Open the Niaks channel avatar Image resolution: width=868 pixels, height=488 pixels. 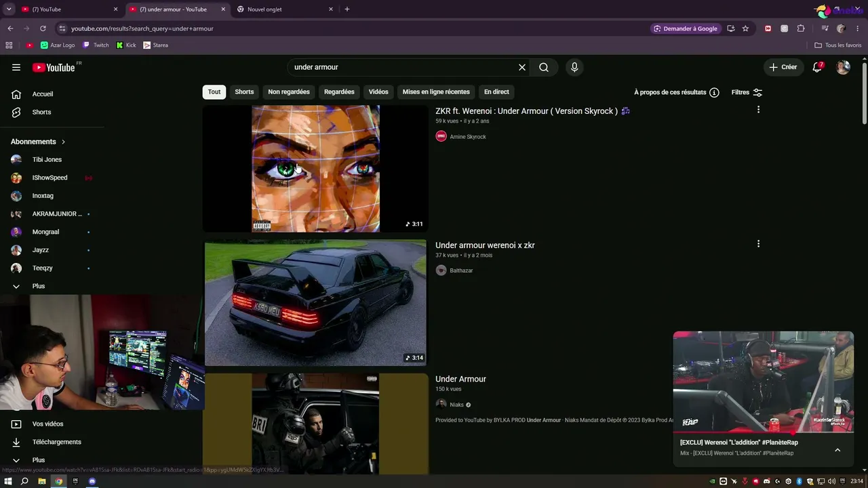441,405
